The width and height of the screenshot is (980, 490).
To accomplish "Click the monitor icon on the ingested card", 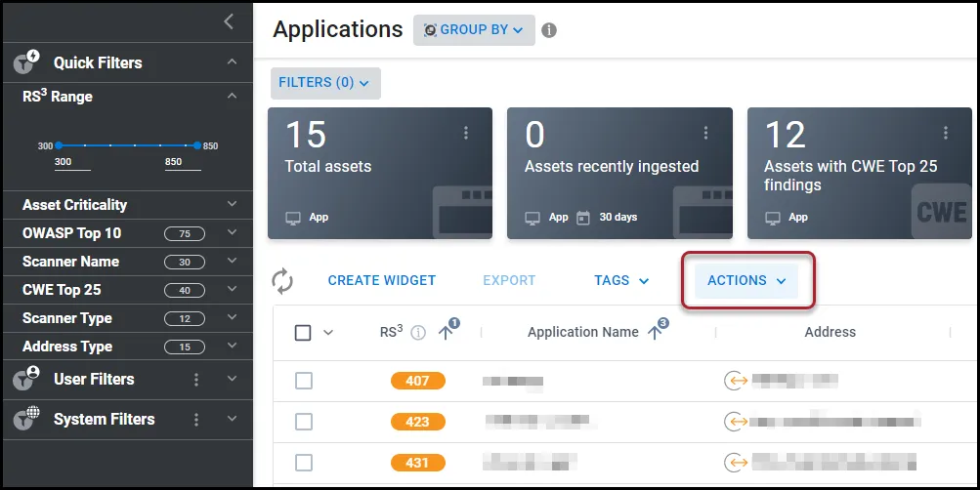I will click(x=533, y=218).
